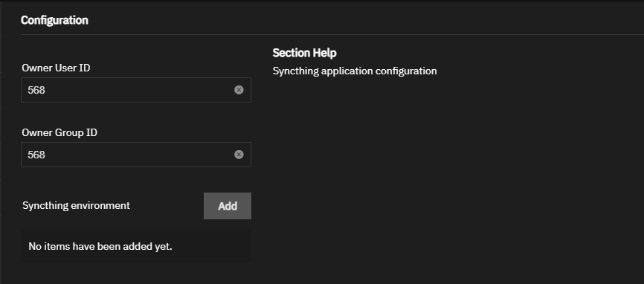644x284 pixels.
Task: Click the Syncthing environment label
Action: coord(76,205)
